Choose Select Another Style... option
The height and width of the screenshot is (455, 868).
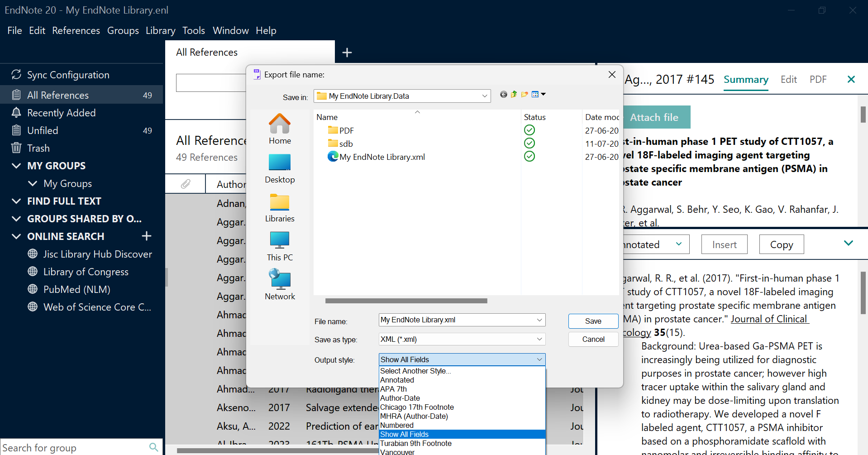[x=462, y=371]
